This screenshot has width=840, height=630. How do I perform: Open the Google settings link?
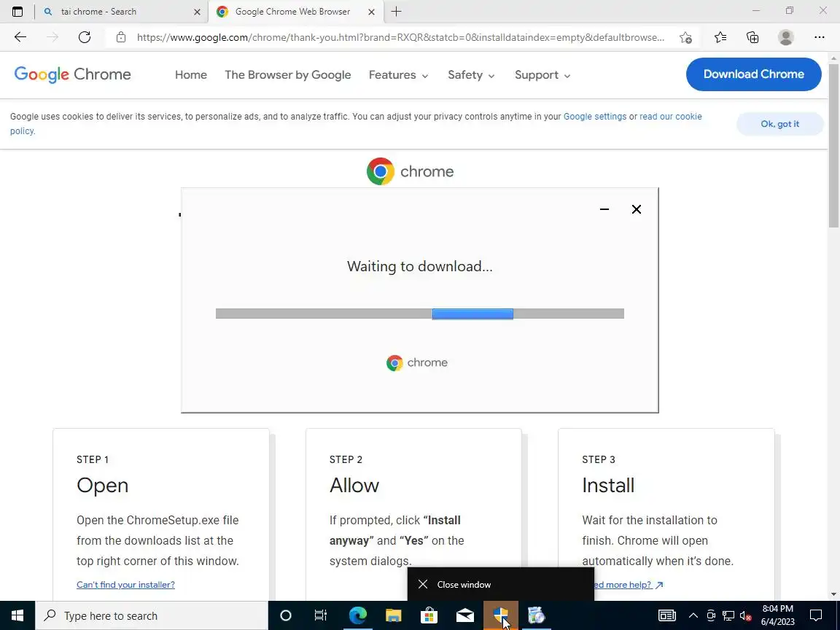[x=595, y=116]
